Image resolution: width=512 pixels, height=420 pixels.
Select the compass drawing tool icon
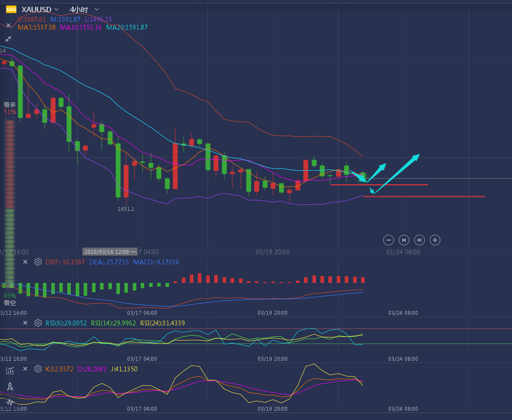[x=10, y=386]
